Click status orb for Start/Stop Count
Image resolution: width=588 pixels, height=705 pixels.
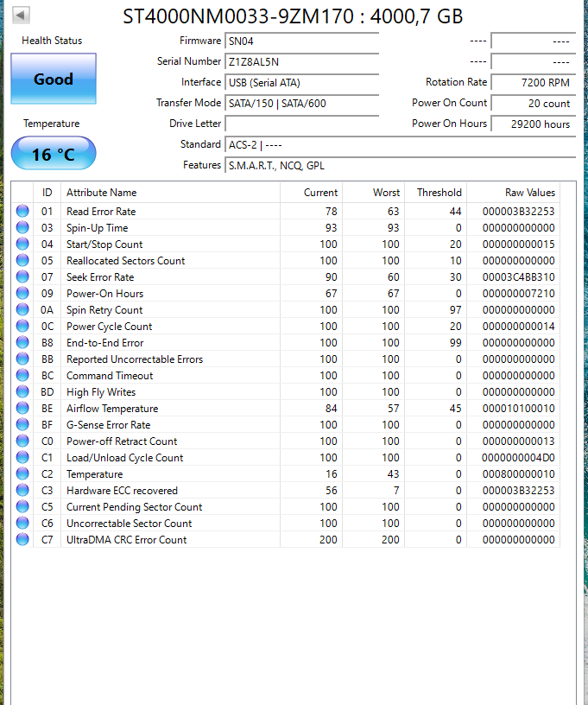coord(22,244)
